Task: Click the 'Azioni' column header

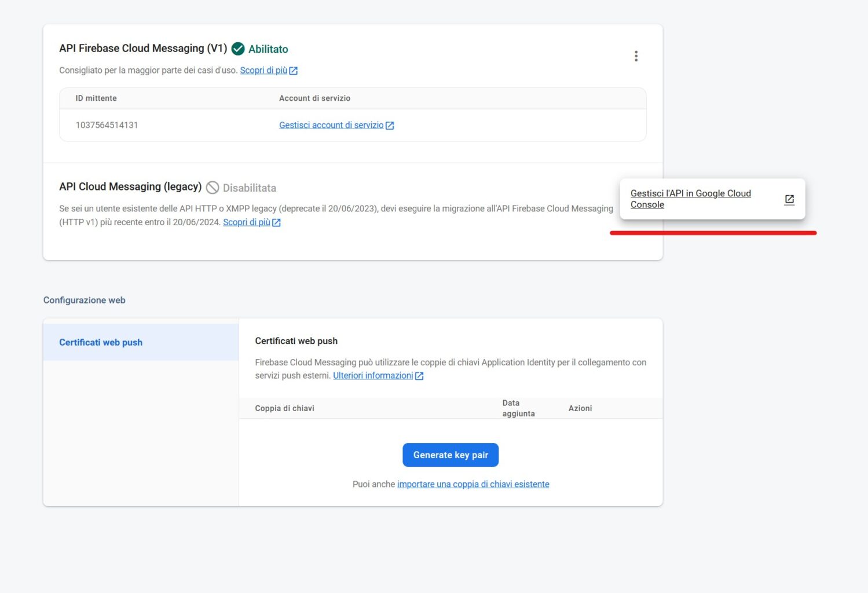Action: coord(580,408)
